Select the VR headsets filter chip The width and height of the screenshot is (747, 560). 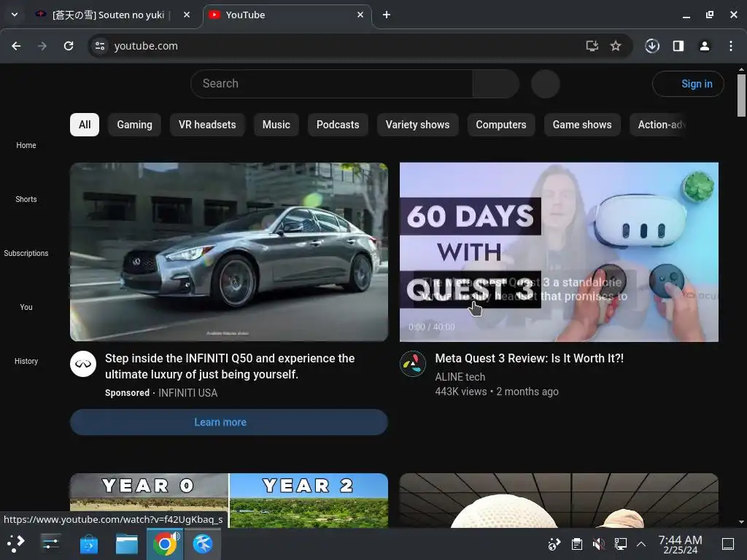(207, 125)
